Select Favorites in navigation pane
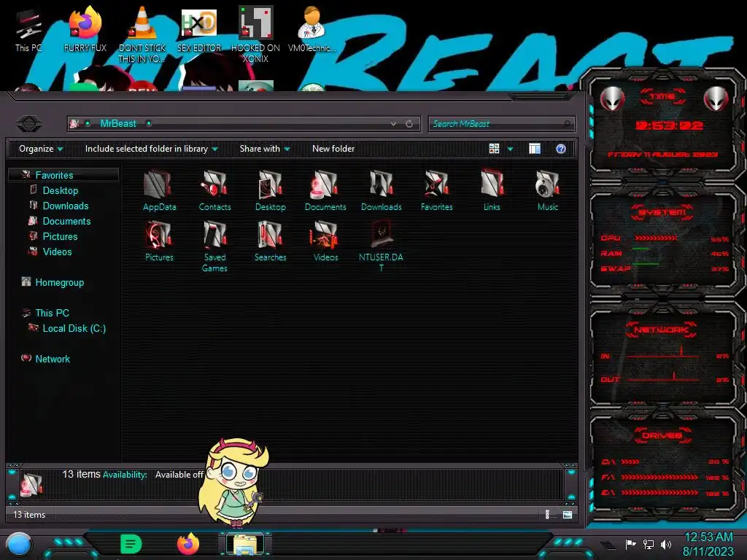 tap(54, 175)
